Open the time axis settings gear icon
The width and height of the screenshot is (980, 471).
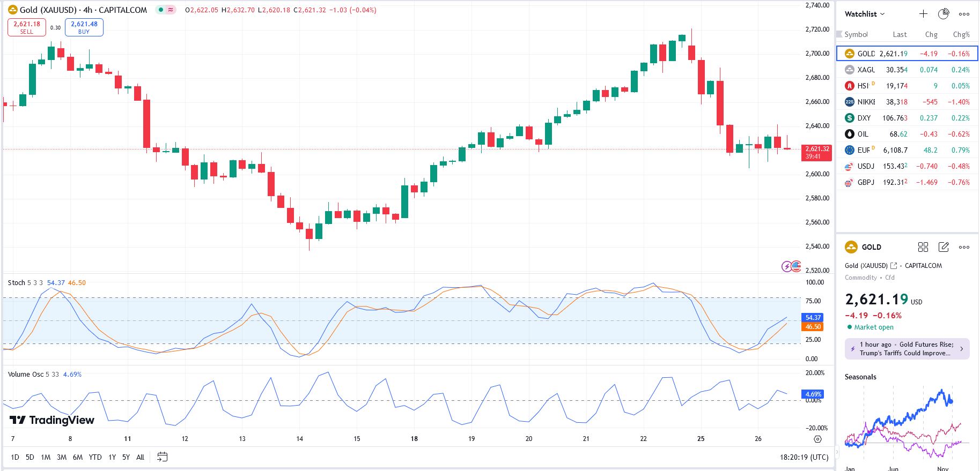click(x=817, y=439)
